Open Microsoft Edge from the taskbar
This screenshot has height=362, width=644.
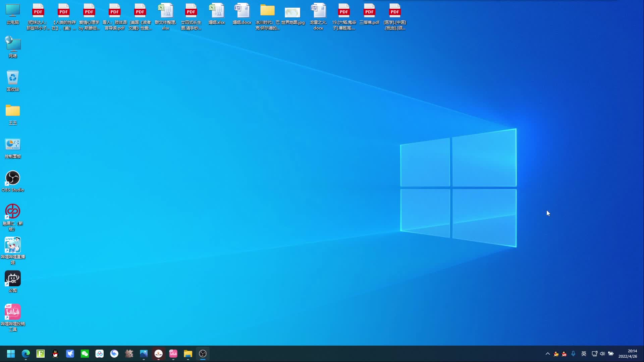26,354
